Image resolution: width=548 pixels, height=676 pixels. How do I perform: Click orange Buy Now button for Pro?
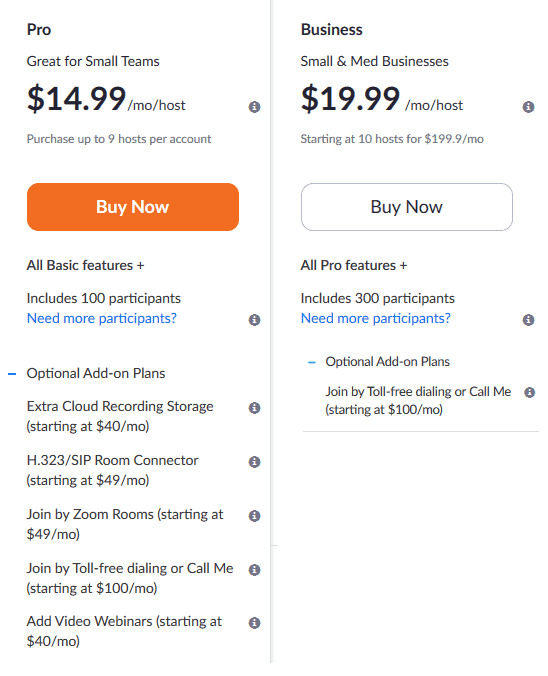(x=133, y=207)
